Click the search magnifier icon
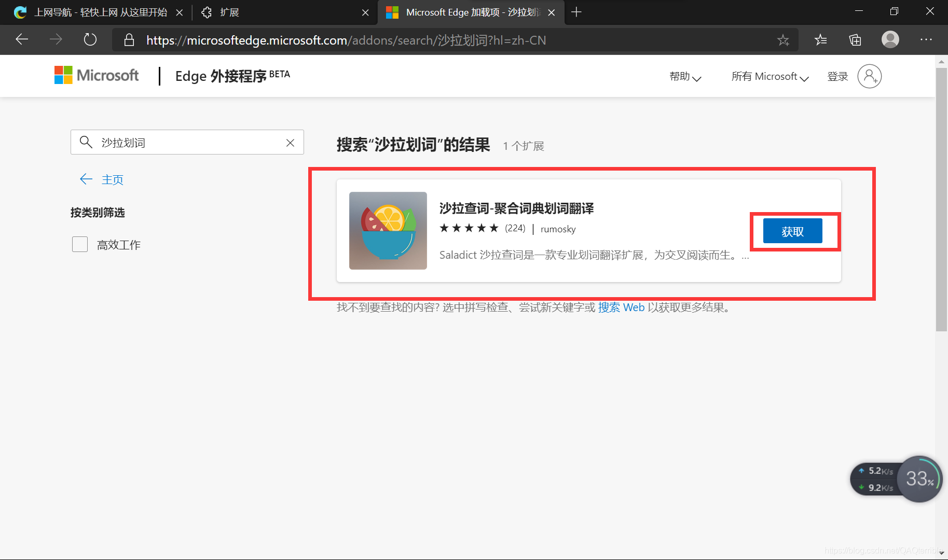Screen dimensions: 948x560 point(86,142)
